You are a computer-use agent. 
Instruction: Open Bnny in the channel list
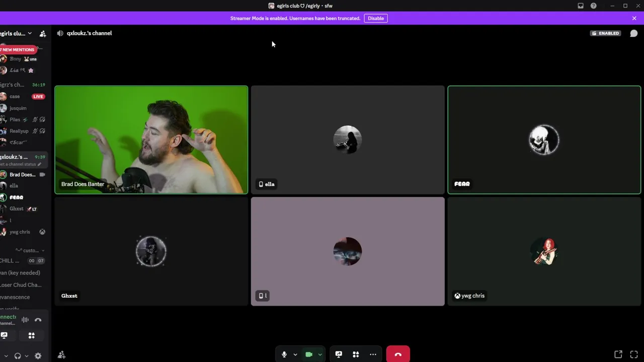pyautogui.click(x=23, y=59)
